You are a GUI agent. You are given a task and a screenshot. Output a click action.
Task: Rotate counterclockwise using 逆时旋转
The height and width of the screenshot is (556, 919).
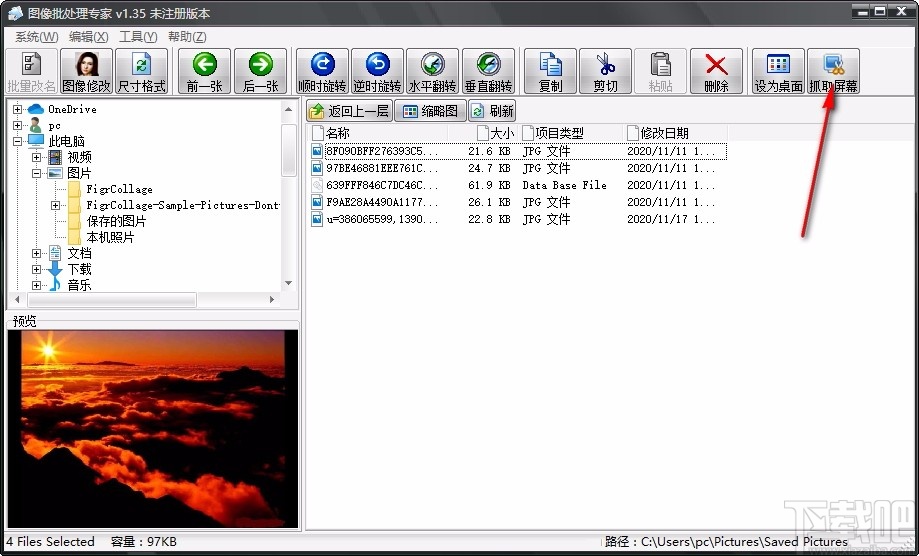tap(377, 71)
